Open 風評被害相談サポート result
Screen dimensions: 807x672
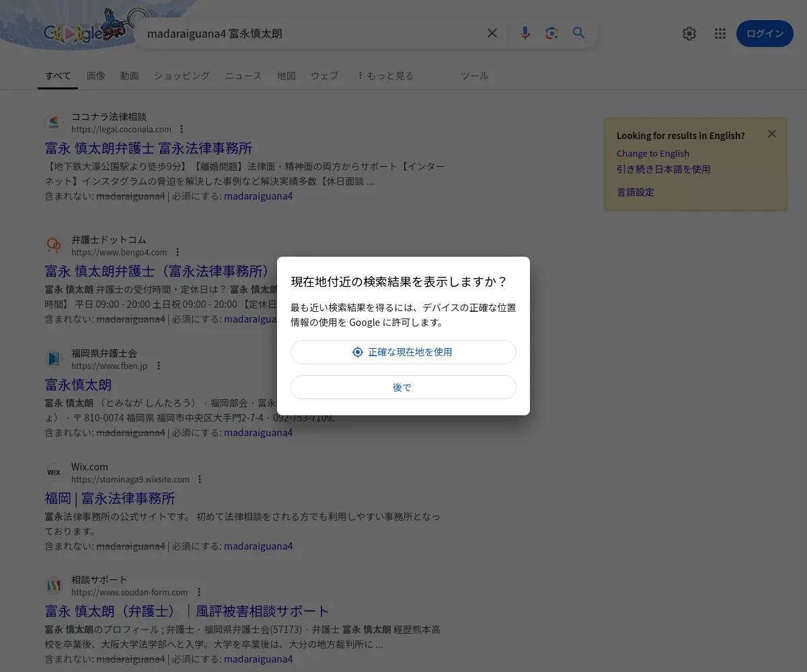tap(187, 612)
